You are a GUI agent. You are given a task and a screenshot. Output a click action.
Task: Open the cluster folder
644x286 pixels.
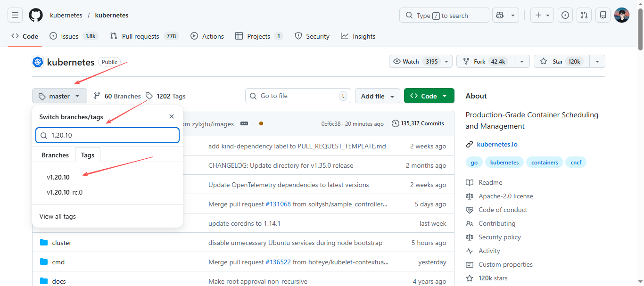pyautogui.click(x=61, y=243)
